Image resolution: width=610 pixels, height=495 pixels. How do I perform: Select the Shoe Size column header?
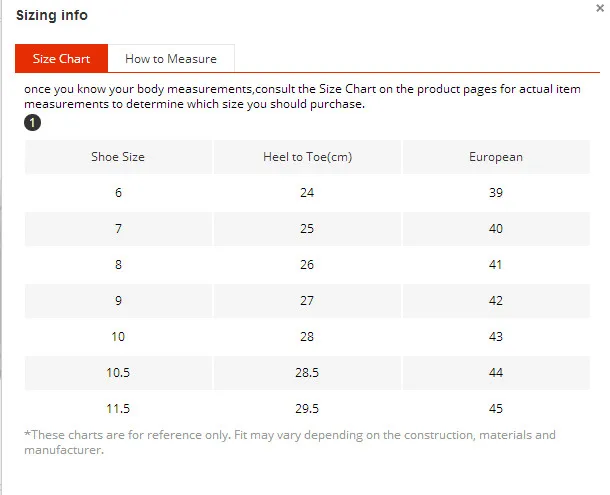[x=118, y=157]
